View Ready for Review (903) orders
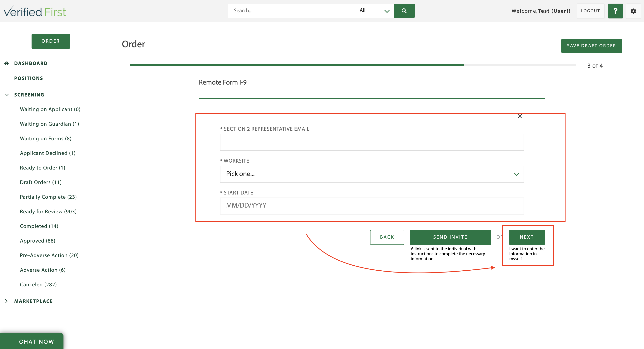Image resolution: width=644 pixels, height=349 pixels. click(x=48, y=212)
